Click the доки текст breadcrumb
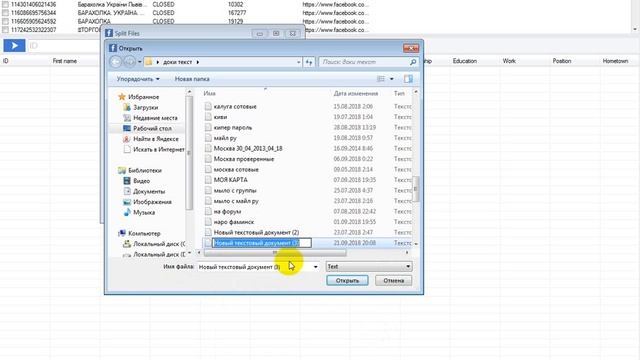This screenshot has width=640, height=360. coord(177,62)
